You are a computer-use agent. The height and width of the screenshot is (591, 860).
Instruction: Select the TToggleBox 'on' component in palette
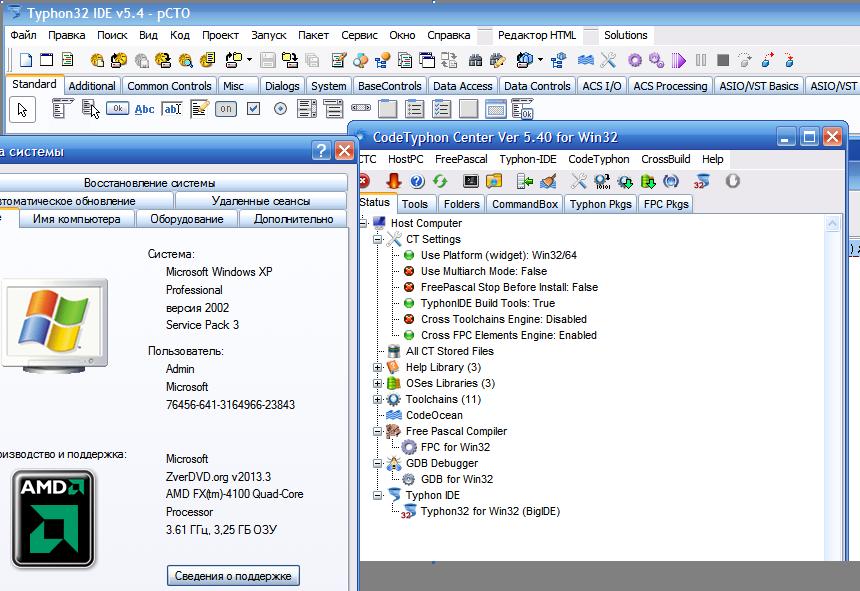point(227,109)
